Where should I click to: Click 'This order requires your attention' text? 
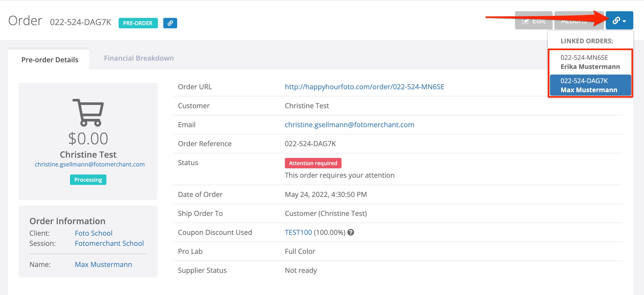340,175
